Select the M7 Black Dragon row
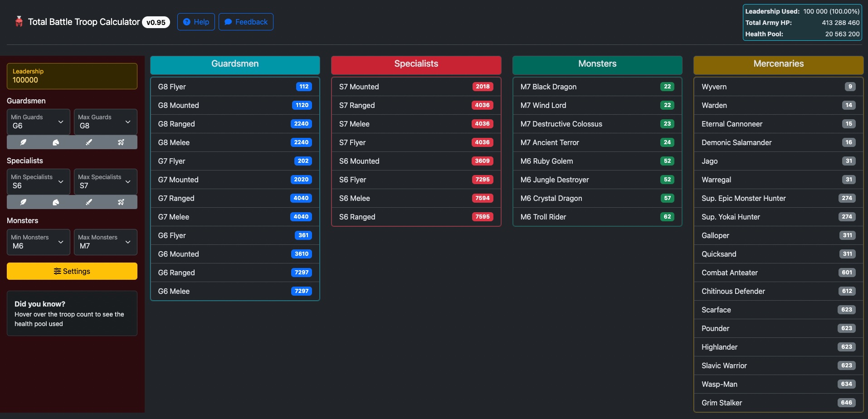The height and width of the screenshot is (419, 868). 597,87
